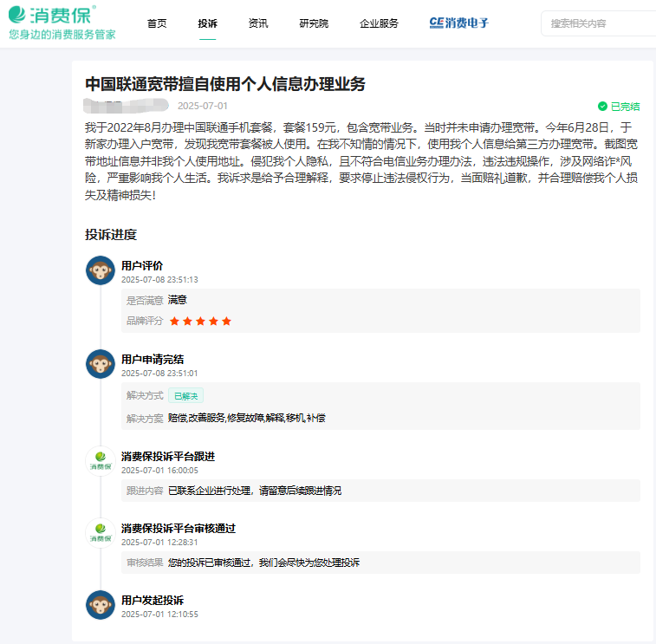Click the first star of 品牌评分

[174, 321]
